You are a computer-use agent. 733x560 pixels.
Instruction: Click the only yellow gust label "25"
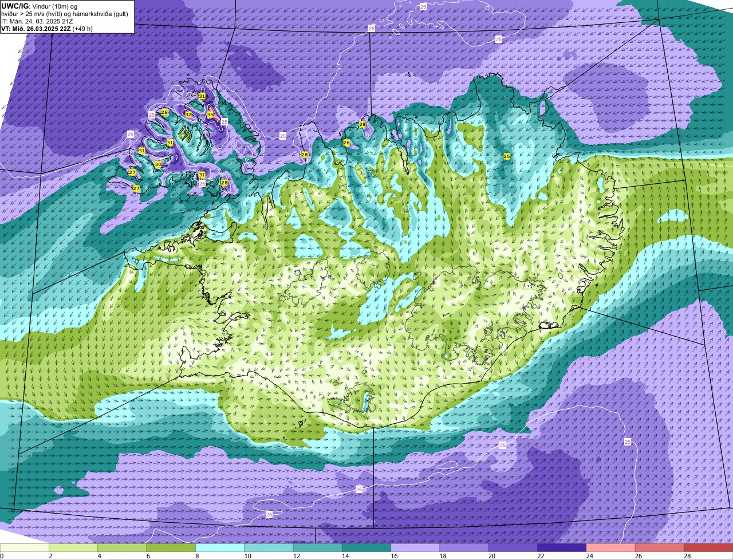tap(507, 156)
